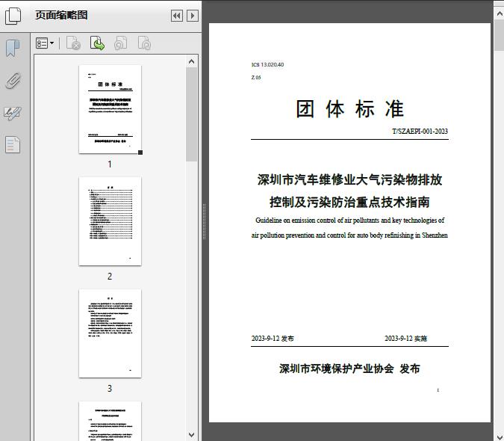Click the document vertical scrollbar thumb

(x=500, y=35)
